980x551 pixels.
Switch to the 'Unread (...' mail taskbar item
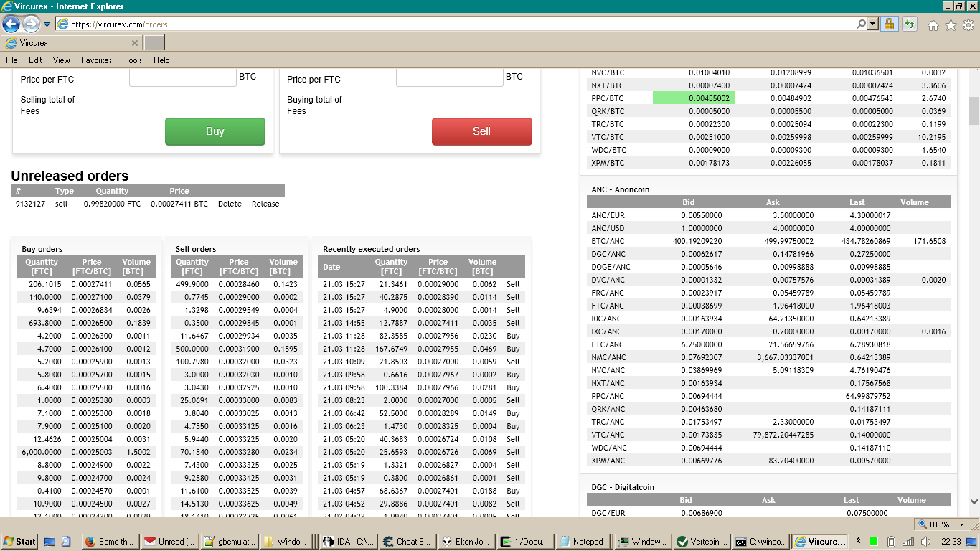click(x=169, y=542)
